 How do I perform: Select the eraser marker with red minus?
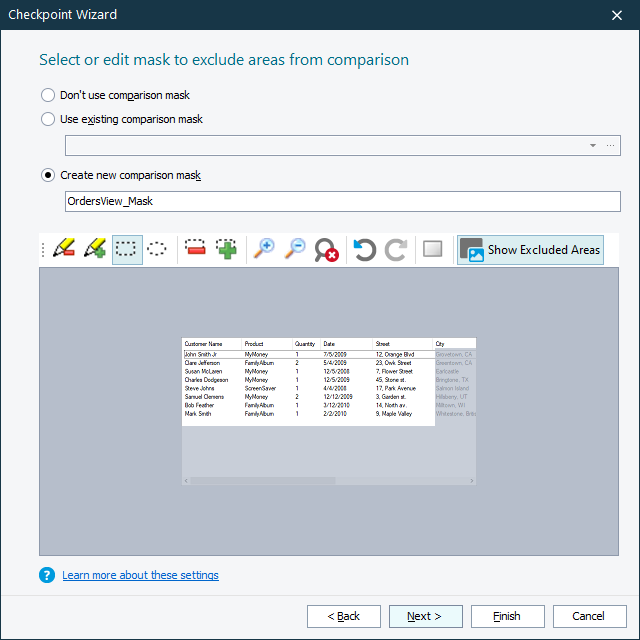pyautogui.click(x=64, y=249)
